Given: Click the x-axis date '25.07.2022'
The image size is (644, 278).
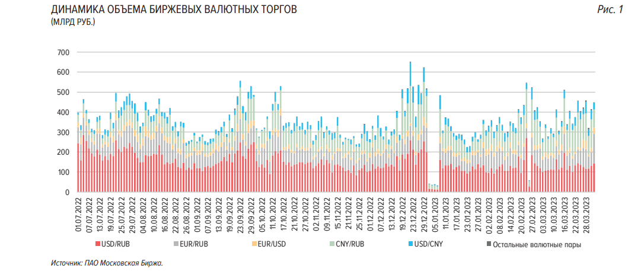Looking at the screenshot, I should tap(121, 216).
